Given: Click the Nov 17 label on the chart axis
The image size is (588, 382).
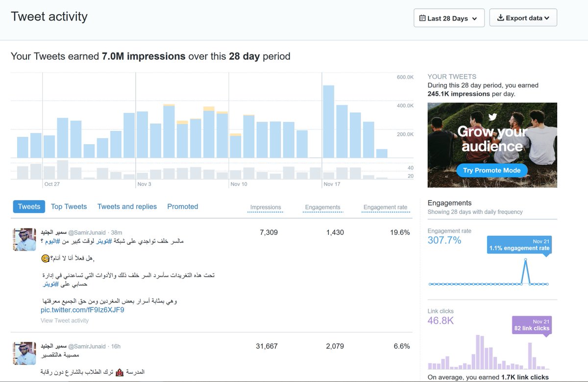Looking at the screenshot, I should pos(332,184).
